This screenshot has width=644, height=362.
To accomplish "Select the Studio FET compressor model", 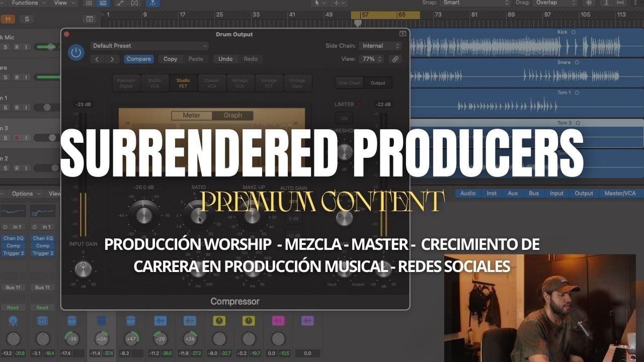I will click(183, 83).
